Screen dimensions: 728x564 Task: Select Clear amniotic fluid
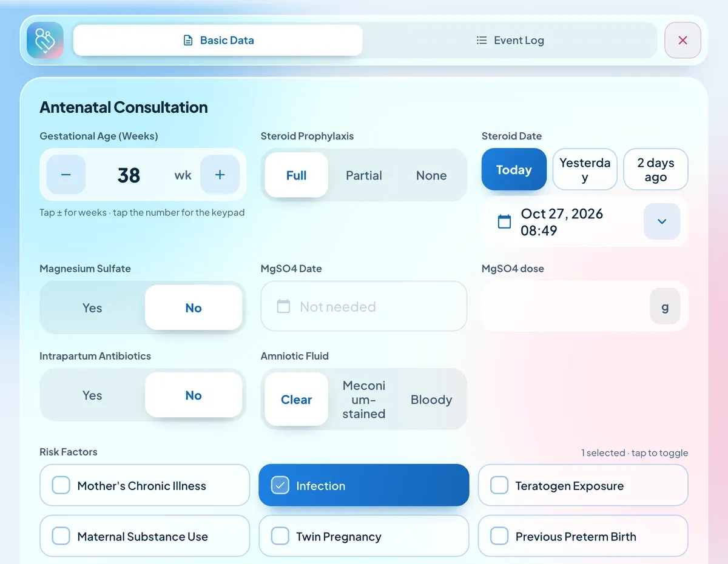click(296, 400)
